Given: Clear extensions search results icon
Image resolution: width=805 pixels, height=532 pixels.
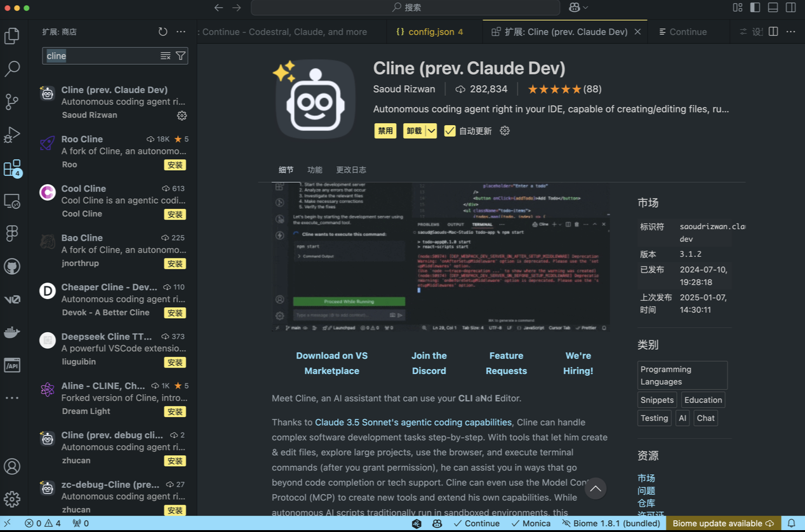Looking at the screenshot, I should point(165,56).
